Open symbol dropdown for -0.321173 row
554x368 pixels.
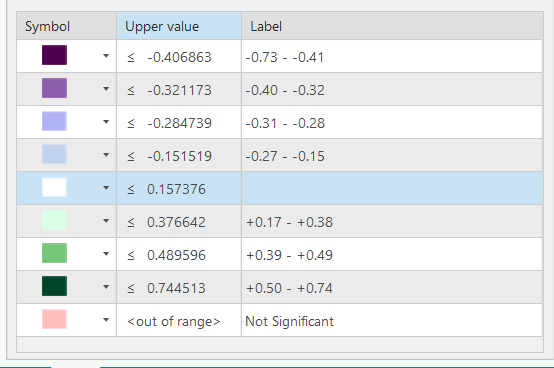click(x=106, y=89)
